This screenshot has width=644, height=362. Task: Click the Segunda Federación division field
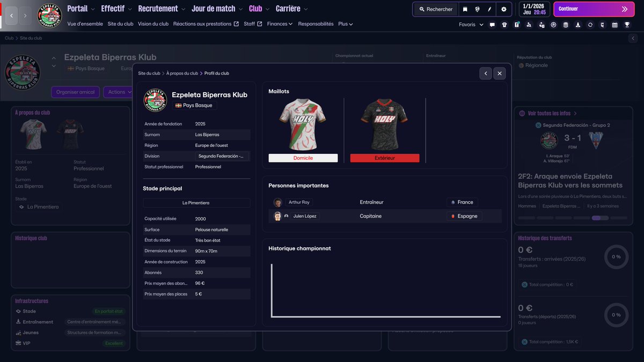[222, 156]
